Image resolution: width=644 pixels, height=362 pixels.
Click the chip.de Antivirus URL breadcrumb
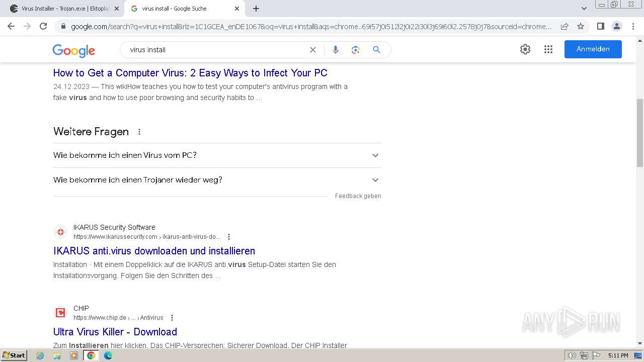(118, 318)
